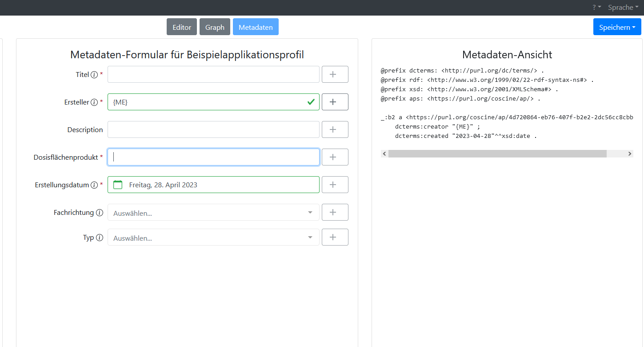Click the dcterms:creator "{ME}" line
644x347 pixels.
[x=437, y=126]
